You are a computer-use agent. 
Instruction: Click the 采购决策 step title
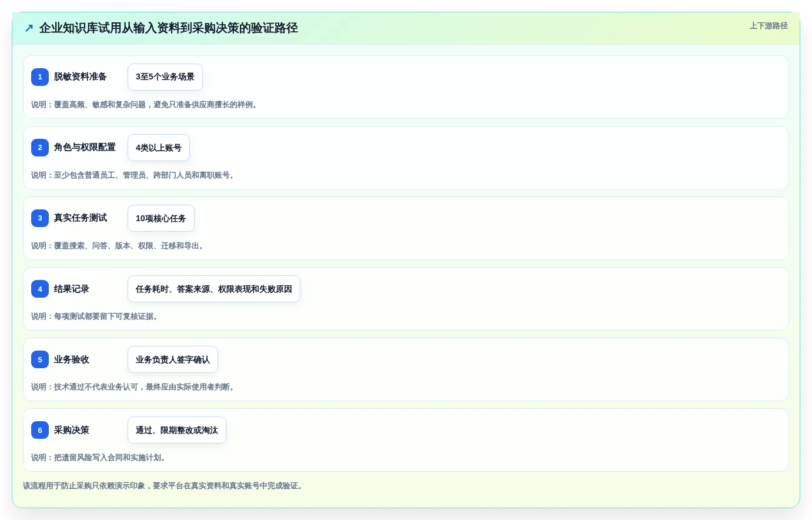pyautogui.click(x=72, y=430)
